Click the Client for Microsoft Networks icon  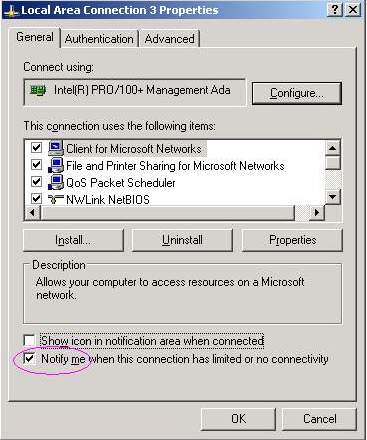click(x=56, y=148)
